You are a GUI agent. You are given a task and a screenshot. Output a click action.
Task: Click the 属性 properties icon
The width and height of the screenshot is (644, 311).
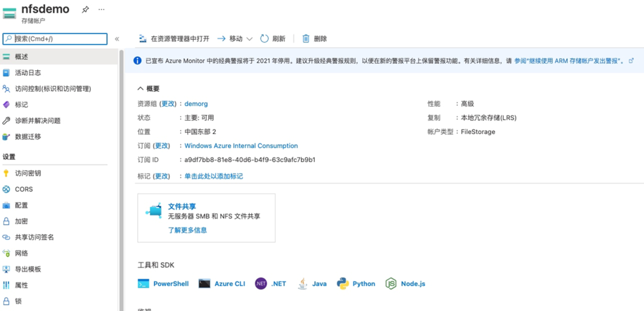coord(6,285)
